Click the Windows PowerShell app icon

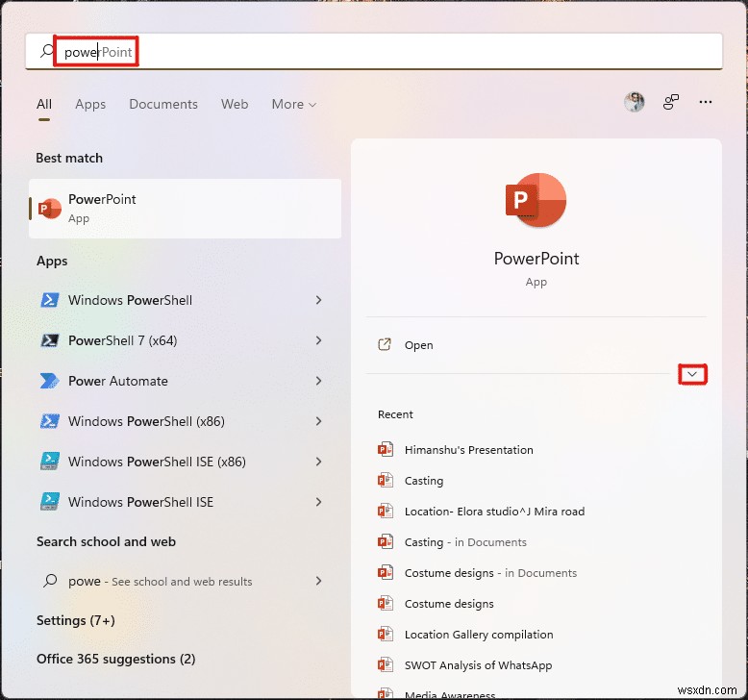tap(50, 300)
